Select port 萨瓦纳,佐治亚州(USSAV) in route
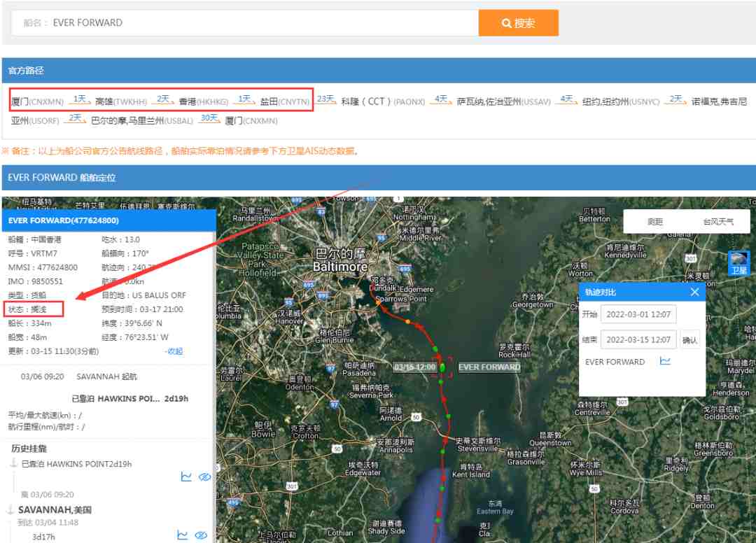756x543 pixels. (x=503, y=101)
